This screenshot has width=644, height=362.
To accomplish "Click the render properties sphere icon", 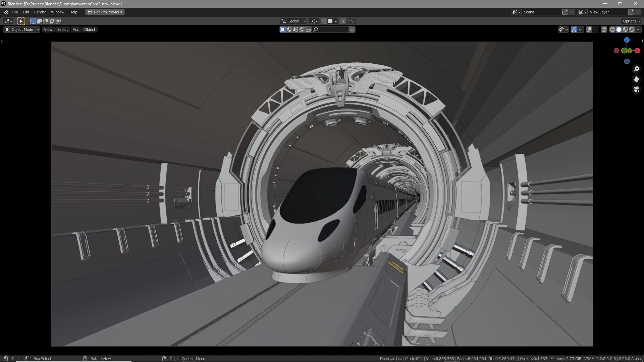I will pyautogui.click(x=289, y=29).
